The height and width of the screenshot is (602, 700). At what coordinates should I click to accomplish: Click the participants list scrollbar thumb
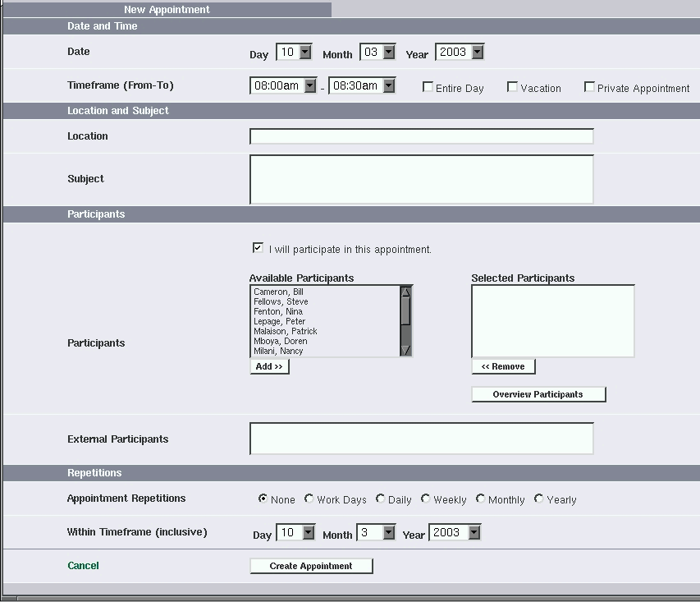[x=406, y=311]
